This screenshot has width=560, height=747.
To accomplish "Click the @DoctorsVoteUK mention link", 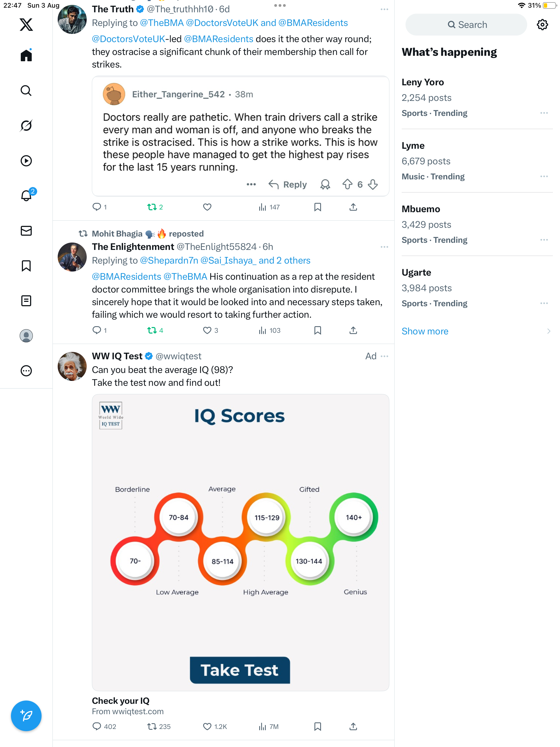I will (x=128, y=39).
